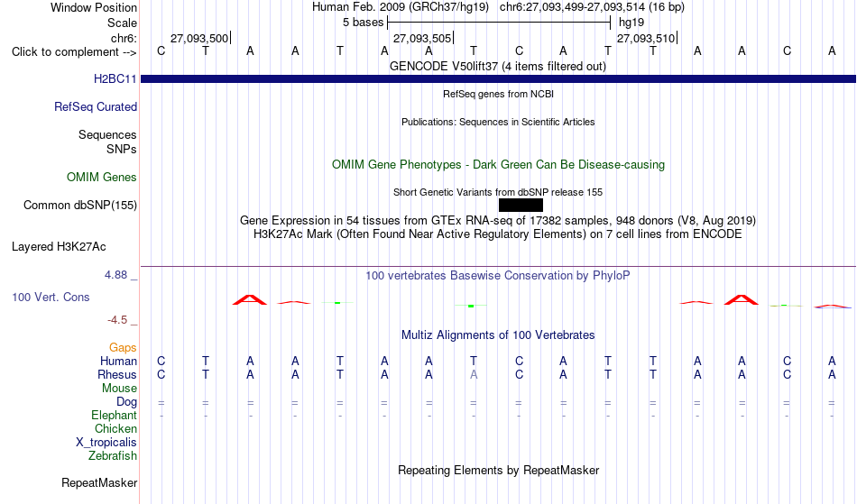
Task: Click the 27,093,500 position marker
Action: click(x=200, y=38)
